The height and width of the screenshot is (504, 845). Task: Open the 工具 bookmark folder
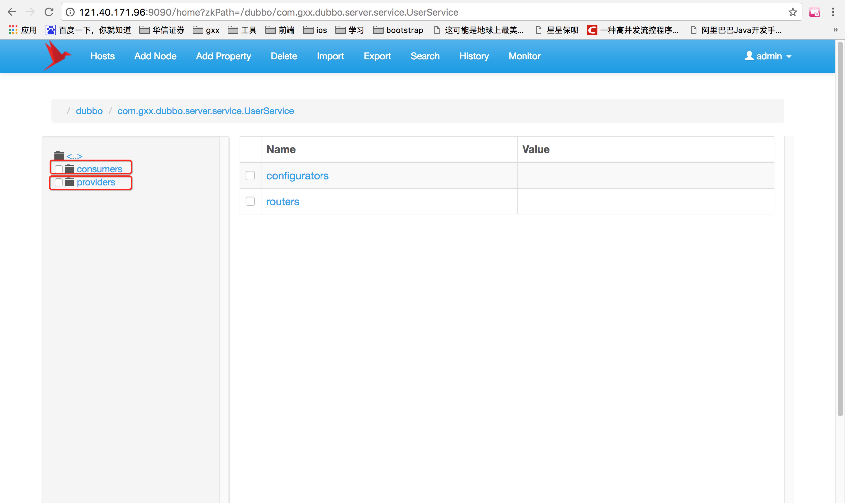242,30
